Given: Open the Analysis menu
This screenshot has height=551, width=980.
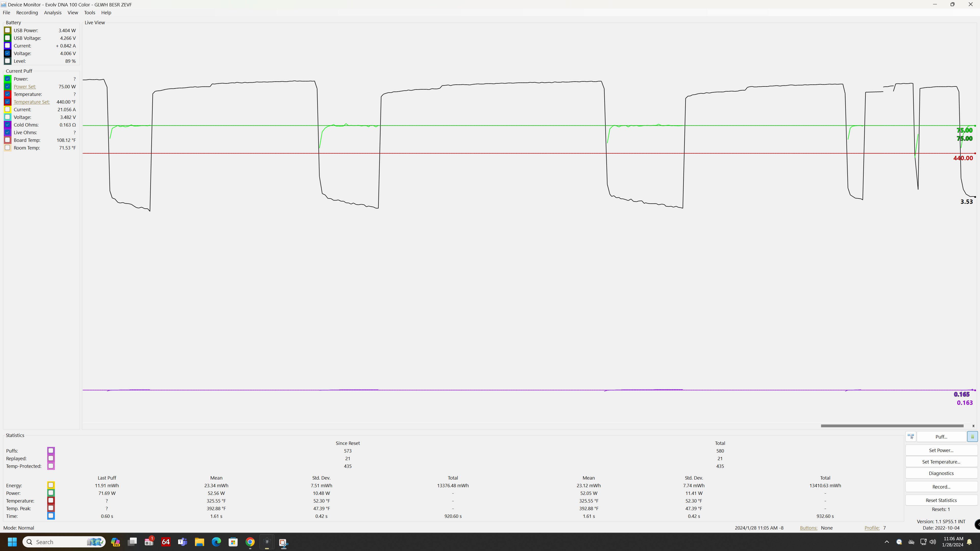Looking at the screenshot, I should click(x=53, y=12).
